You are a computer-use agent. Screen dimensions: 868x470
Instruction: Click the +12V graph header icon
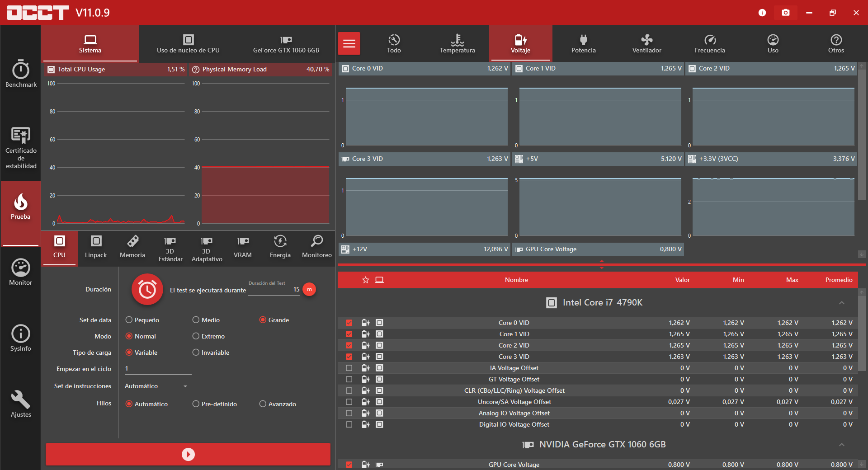click(346, 249)
